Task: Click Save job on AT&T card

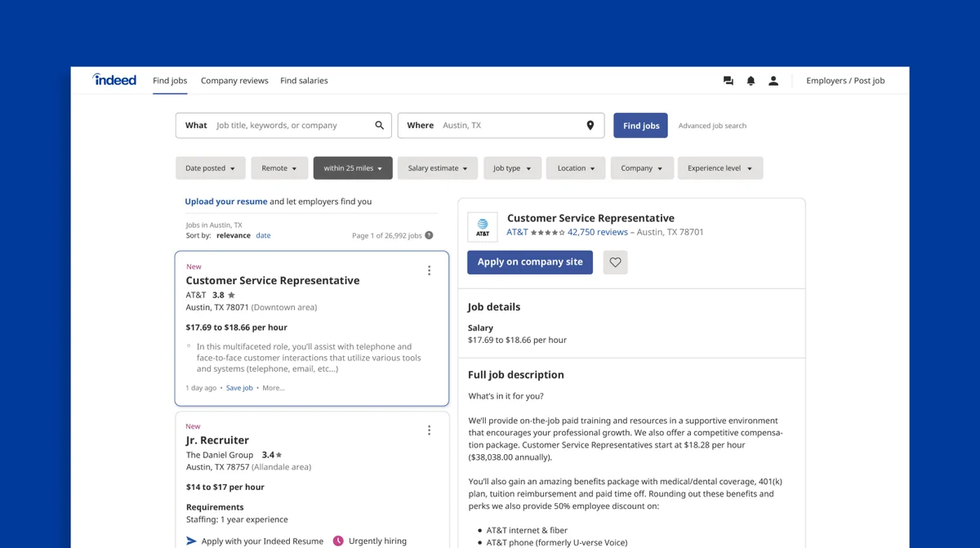Action: pyautogui.click(x=239, y=388)
